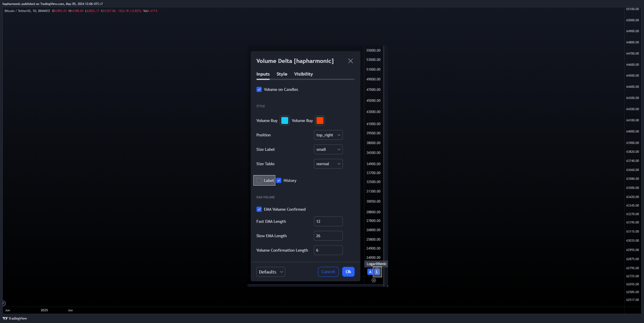
Task: Disable the History checkbox
Action: [x=279, y=180]
